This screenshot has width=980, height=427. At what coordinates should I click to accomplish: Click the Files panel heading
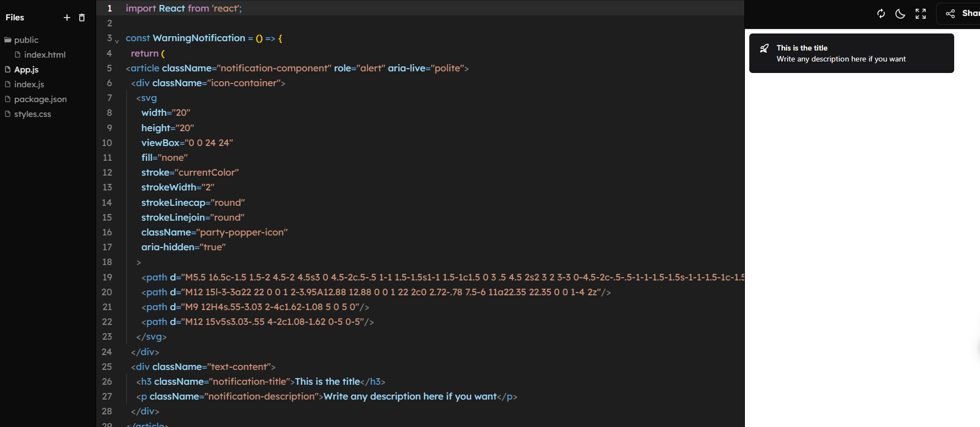coord(15,18)
